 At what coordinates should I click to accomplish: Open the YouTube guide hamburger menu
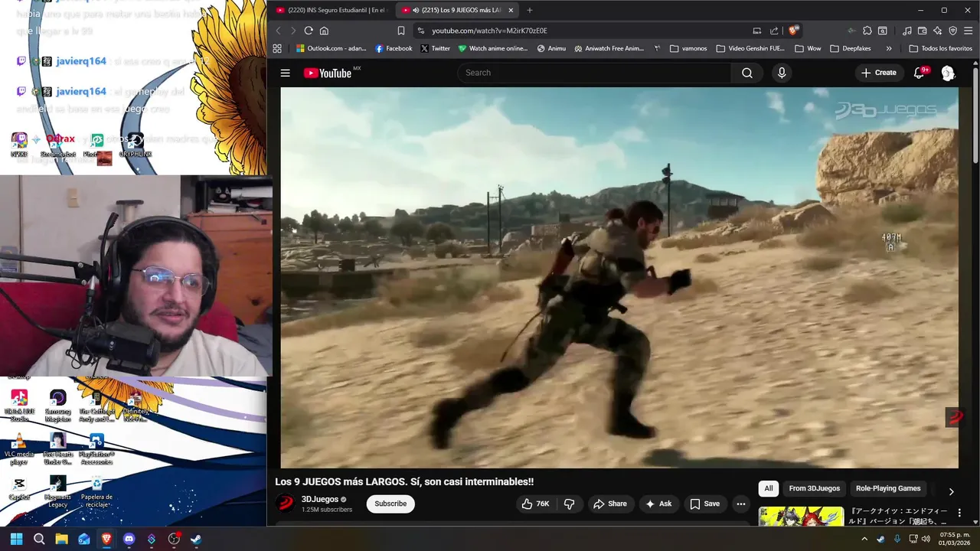click(x=285, y=73)
